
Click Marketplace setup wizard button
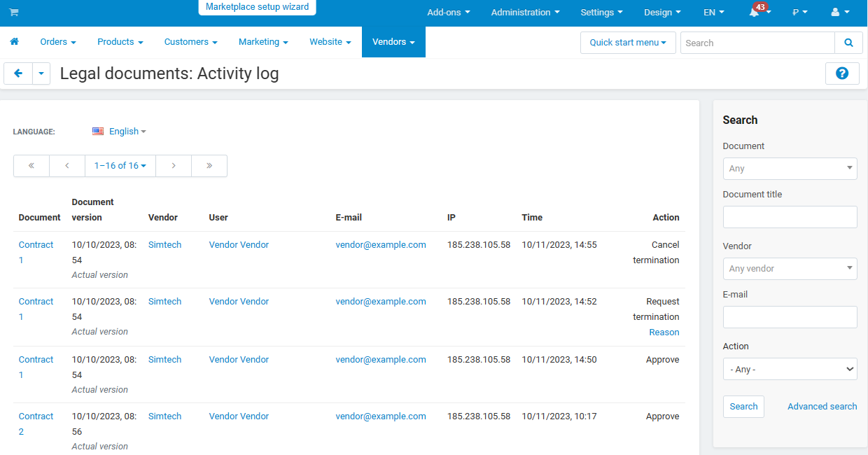point(257,7)
